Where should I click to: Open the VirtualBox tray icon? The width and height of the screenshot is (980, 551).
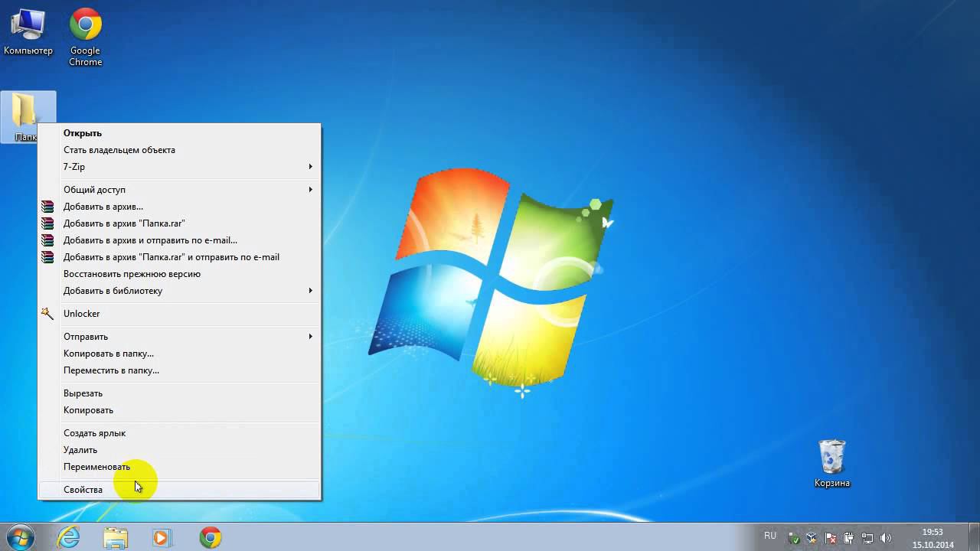(812, 538)
